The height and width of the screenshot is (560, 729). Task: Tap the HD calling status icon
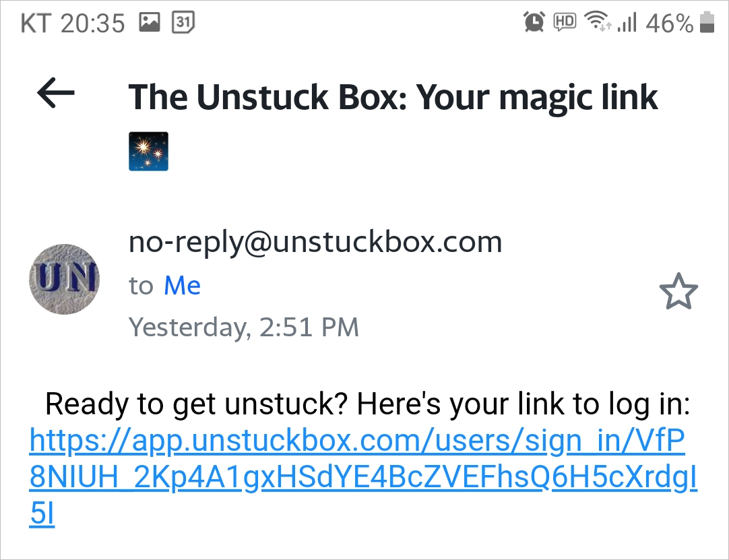coord(565,22)
